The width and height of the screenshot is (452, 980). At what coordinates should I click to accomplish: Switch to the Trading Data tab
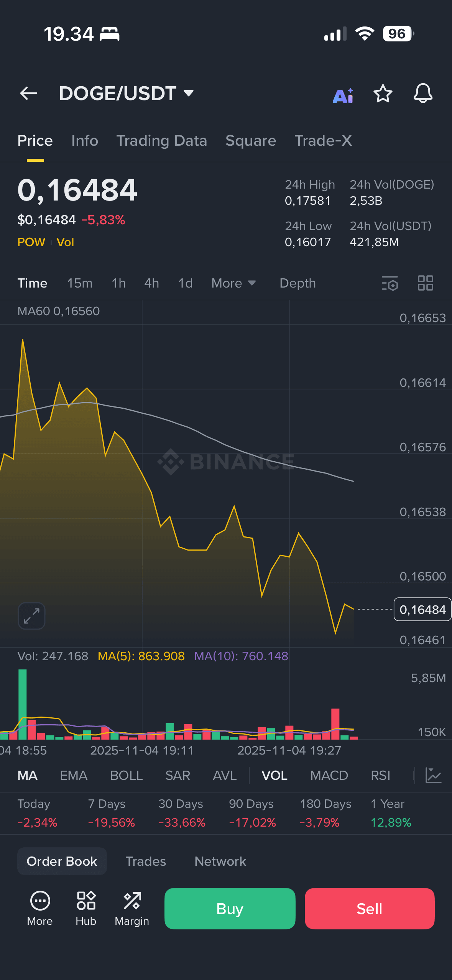pyautogui.click(x=162, y=141)
